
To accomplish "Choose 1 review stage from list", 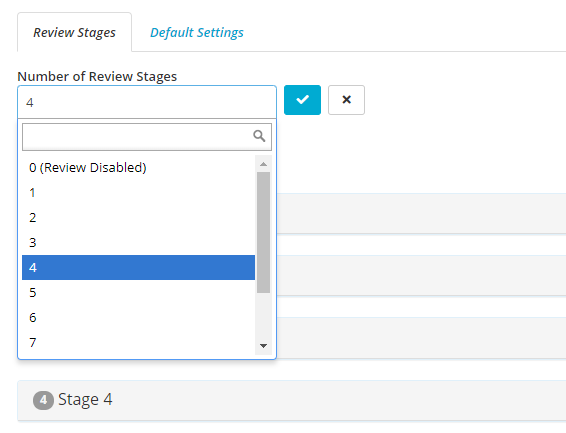I will click(x=139, y=193).
